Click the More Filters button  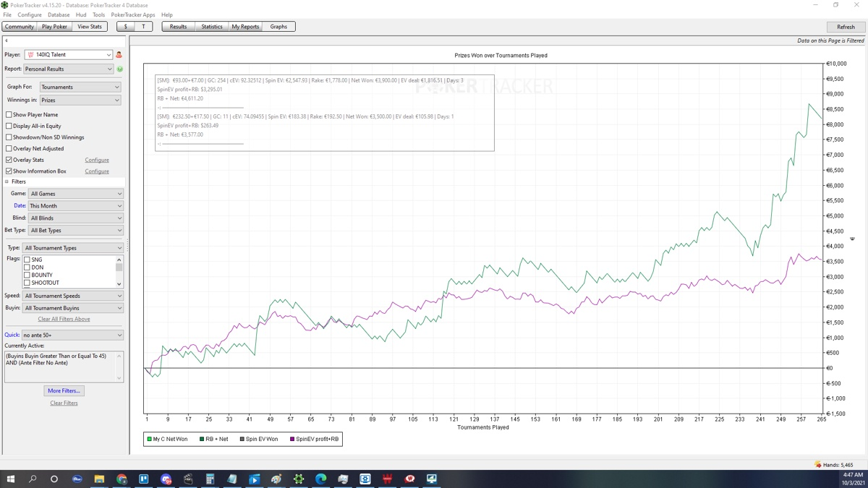(x=64, y=391)
